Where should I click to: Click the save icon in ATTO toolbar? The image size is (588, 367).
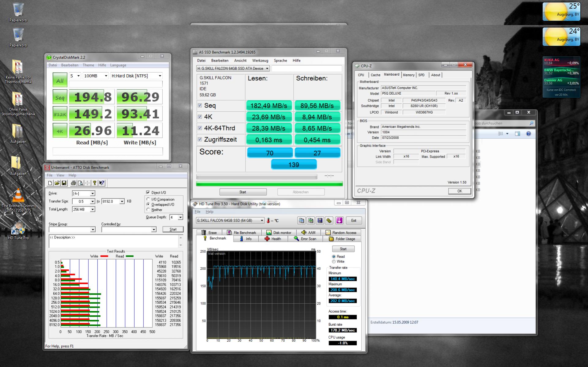coord(64,183)
